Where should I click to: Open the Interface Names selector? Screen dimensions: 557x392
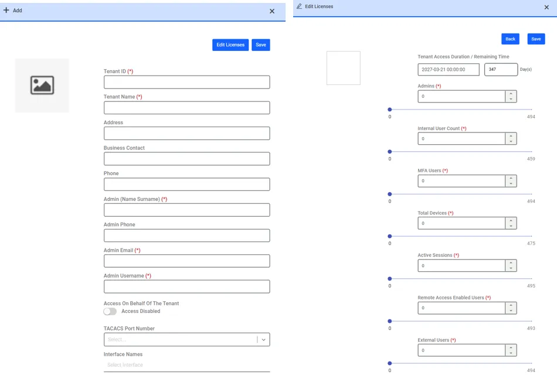[x=187, y=365]
